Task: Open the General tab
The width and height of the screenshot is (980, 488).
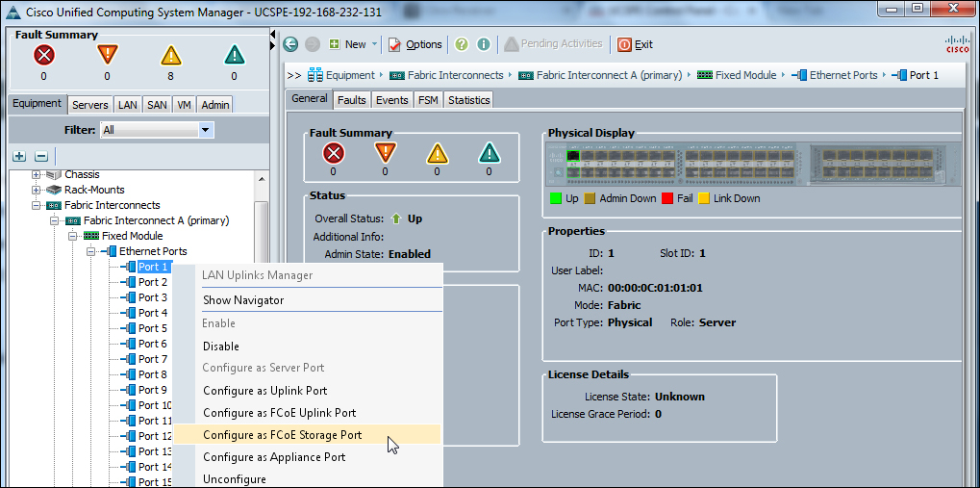Action: click(310, 99)
